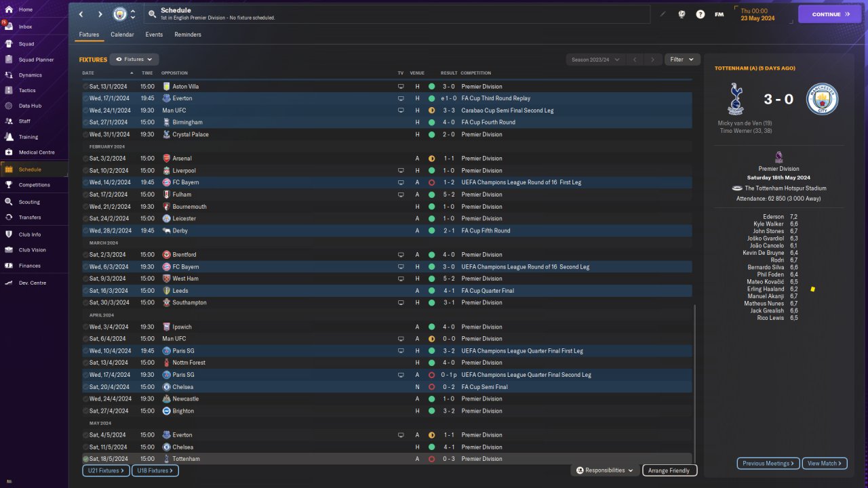868x488 pixels.
Task: Open the help question mark icon
Action: [x=701, y=14]
